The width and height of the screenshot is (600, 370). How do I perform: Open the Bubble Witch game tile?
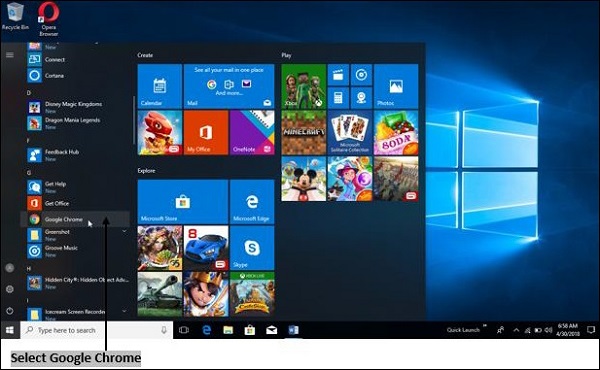point(350,179)
